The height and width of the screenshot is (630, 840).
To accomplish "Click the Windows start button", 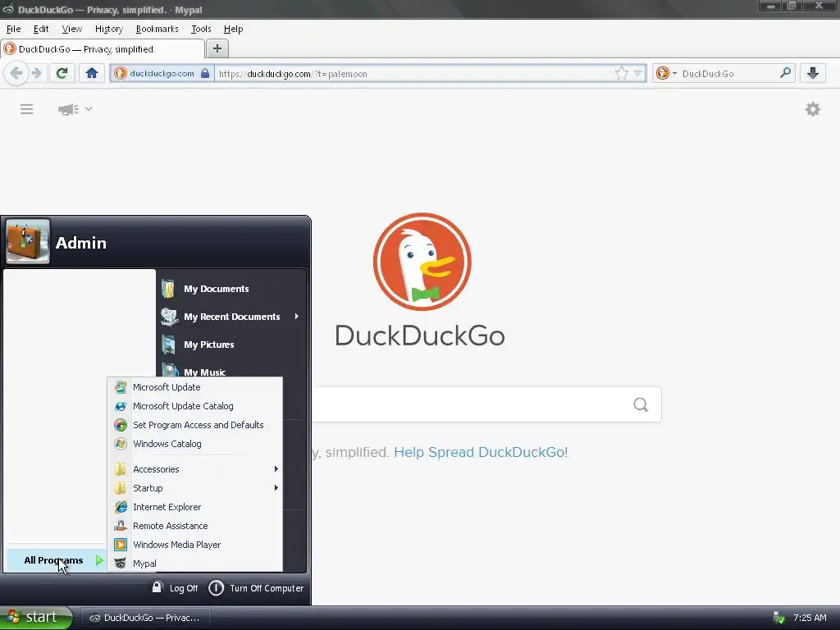I will pyautogui.click(x=36, y=618).
